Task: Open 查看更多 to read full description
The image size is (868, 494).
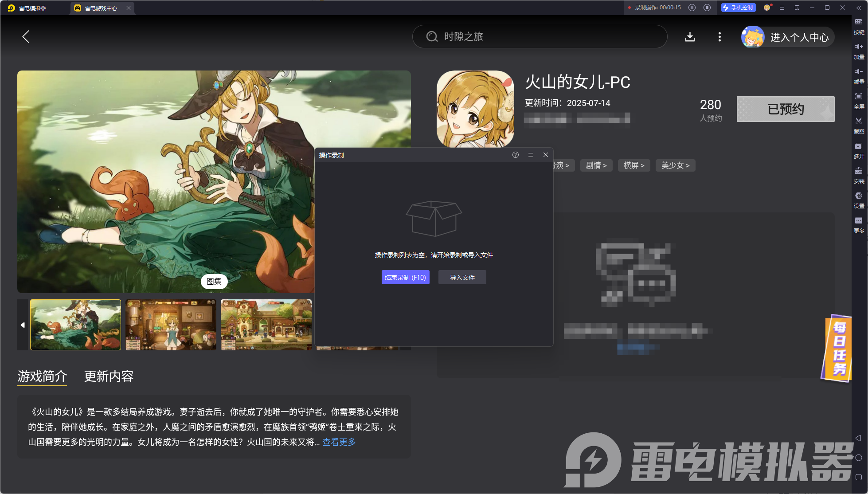Action: [338, 442]
